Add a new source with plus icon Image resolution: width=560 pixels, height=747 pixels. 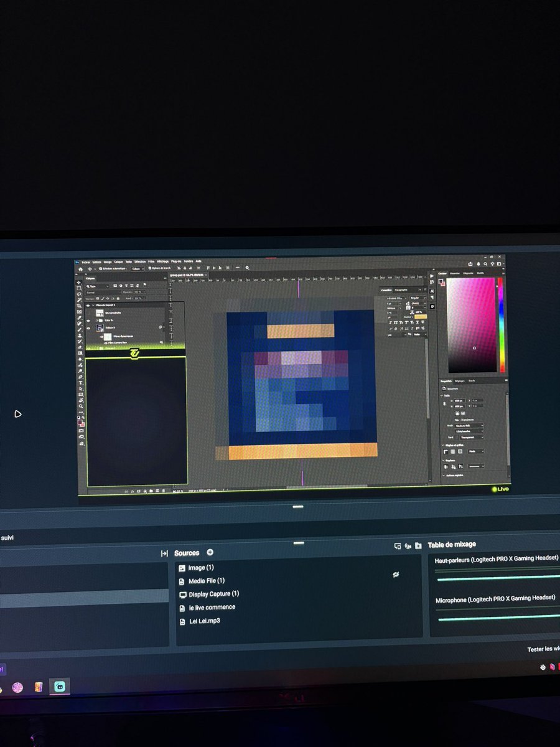(210, 552)
